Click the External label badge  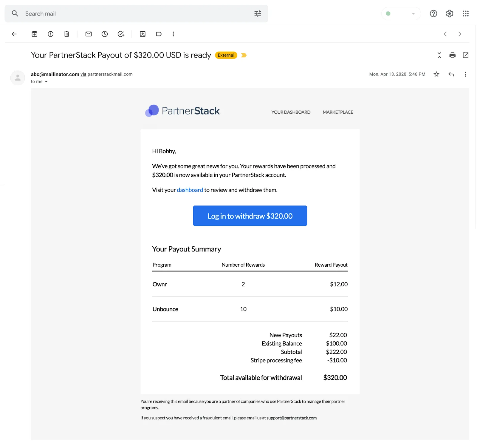click(226, 55)
